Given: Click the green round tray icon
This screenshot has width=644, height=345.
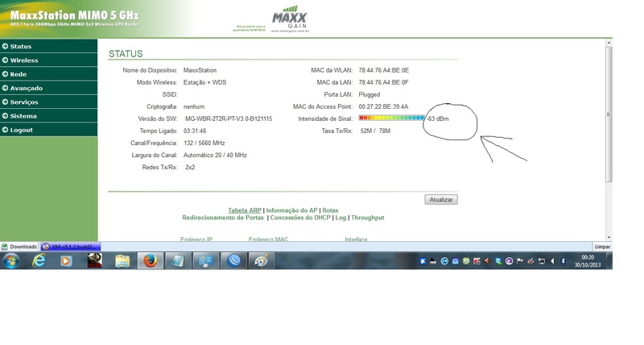Looking at the screenshot, I should [x=466, y=261].
